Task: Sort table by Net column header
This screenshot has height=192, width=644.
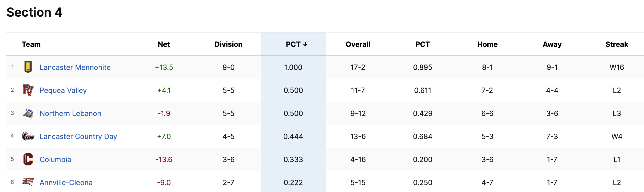Action: click(x=164, y=44)
